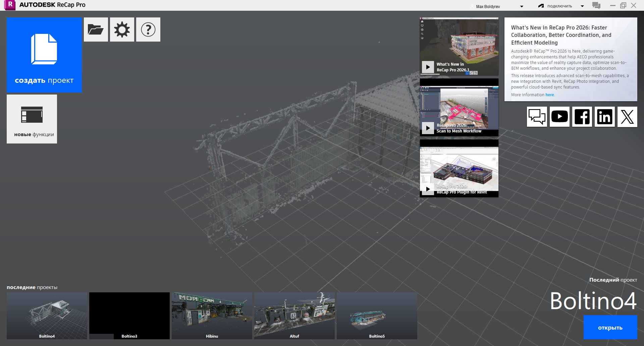Click the открыть button for Boltino4
This screenshot has width=644, height=346.
pos(610,327)
